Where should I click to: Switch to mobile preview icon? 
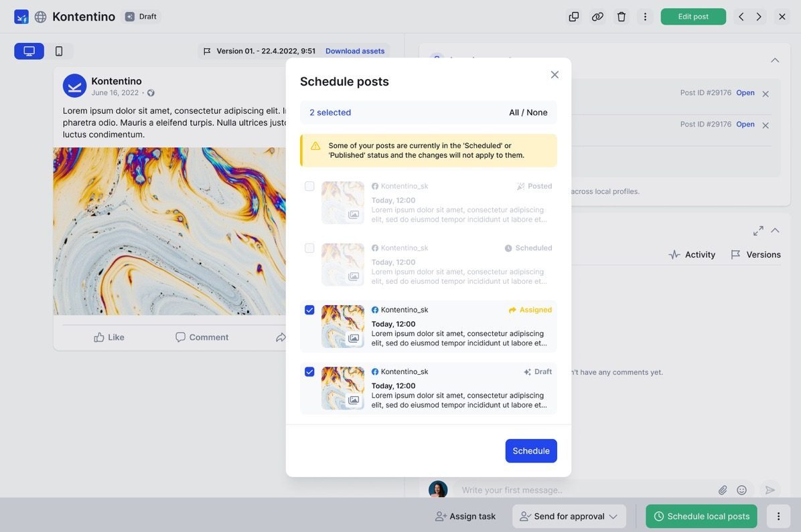[59, 52]
